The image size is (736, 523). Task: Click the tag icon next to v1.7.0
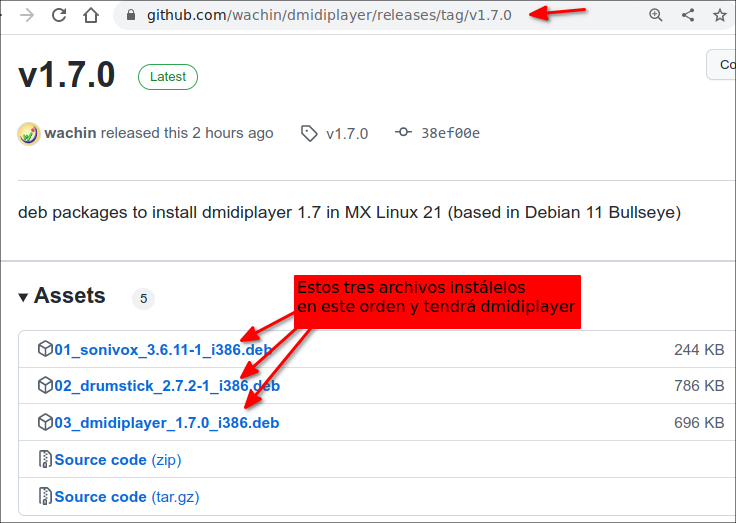point(309,134)
